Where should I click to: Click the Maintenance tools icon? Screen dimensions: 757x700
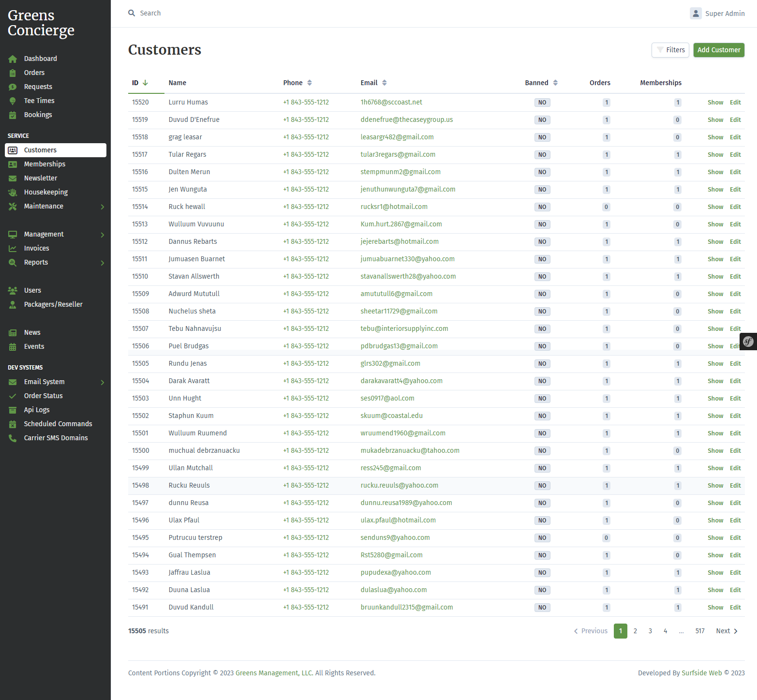(13, 206)
